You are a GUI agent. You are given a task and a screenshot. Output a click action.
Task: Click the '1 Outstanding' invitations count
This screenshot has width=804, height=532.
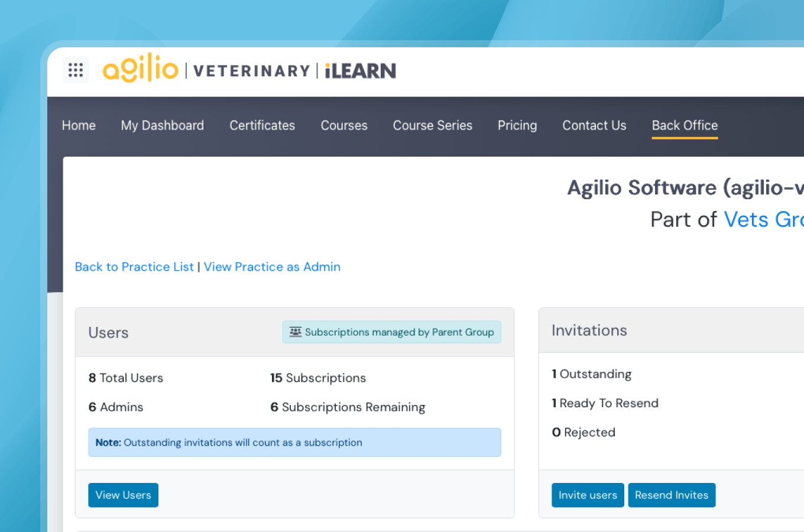592,374
